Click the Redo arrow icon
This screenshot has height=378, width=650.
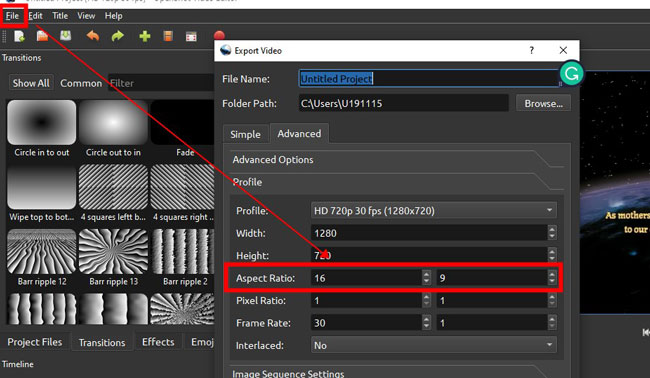coord(118,36)
